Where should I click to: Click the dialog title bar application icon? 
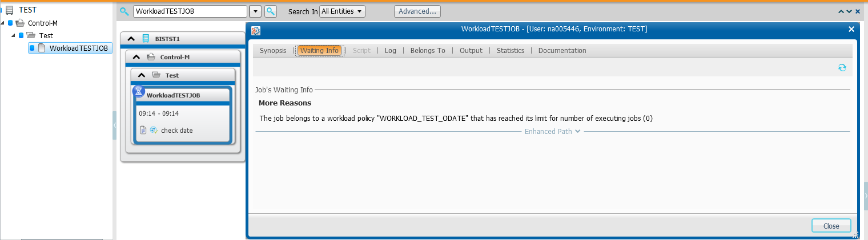point(256,30)
